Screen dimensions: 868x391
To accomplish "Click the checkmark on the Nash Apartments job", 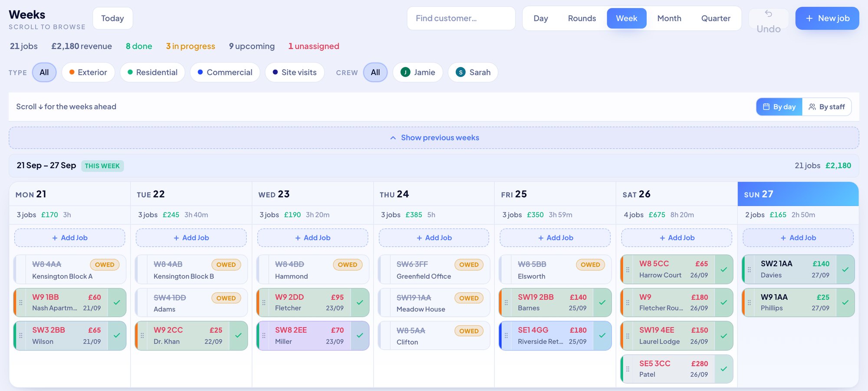I will pos(117,302).
